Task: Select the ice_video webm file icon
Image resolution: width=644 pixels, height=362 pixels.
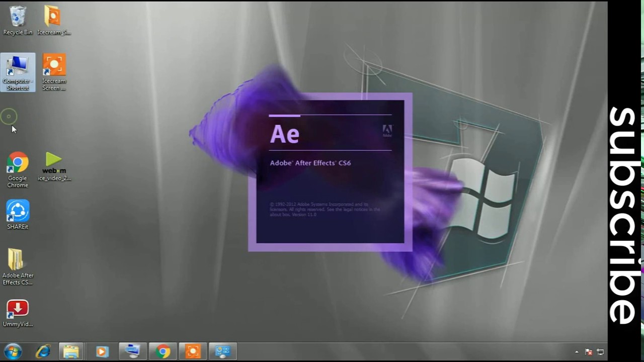Action: pyautogui.click(x=54, y=166)
